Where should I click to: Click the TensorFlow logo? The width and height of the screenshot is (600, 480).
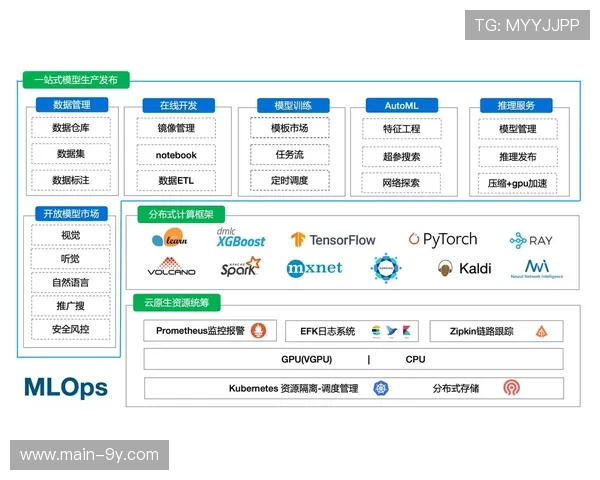click(333, 240)
